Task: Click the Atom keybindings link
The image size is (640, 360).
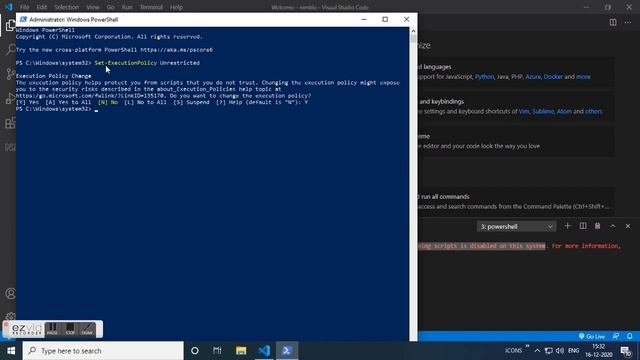Action: coord(564,111)
